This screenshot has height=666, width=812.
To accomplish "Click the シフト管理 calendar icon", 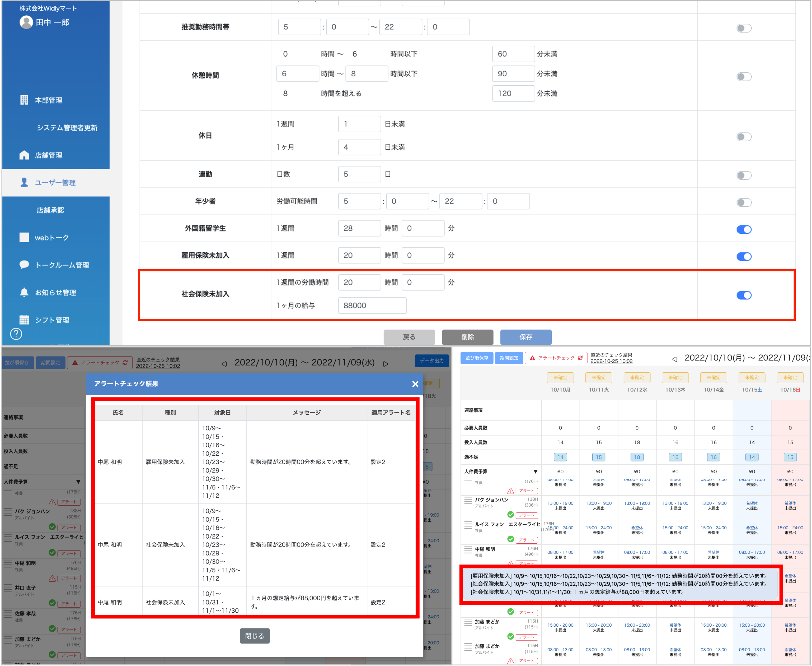I will click(24, 320).
